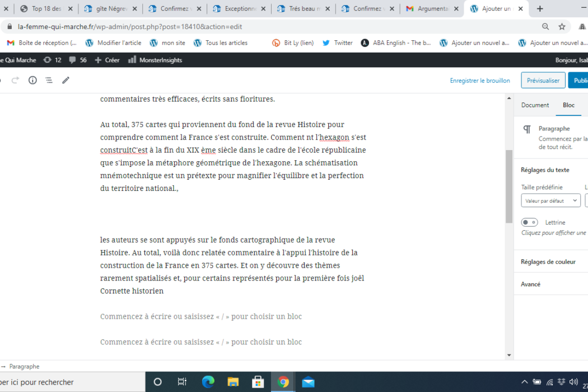Click the updates icon showing 12
The width and height of the screenshot is (588, 392).
pos(52,60)
